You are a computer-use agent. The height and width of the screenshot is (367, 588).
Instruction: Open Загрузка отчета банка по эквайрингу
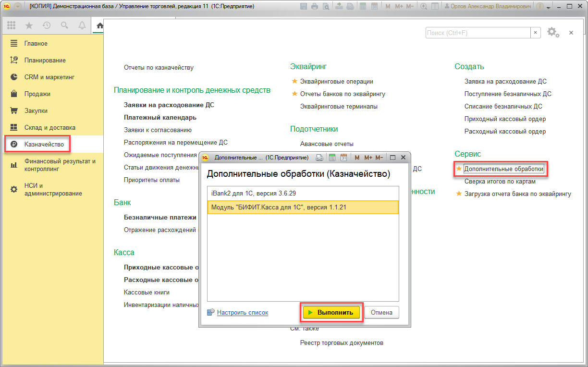518,194
